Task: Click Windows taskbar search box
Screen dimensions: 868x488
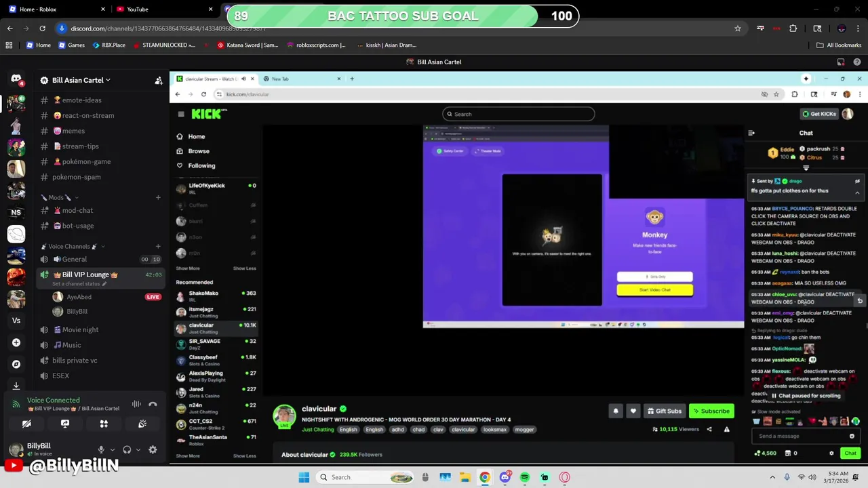Action: pyautogui.click(x=366, y=477)
